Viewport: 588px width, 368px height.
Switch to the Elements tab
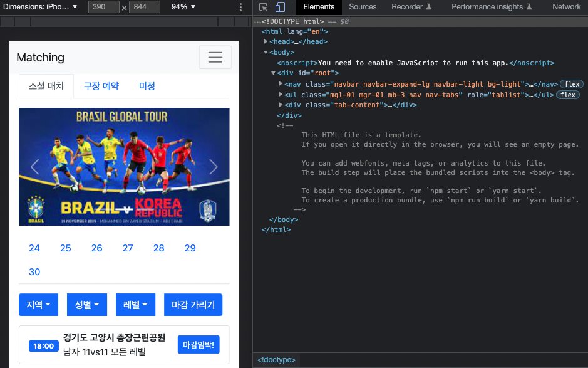[319, 7]
